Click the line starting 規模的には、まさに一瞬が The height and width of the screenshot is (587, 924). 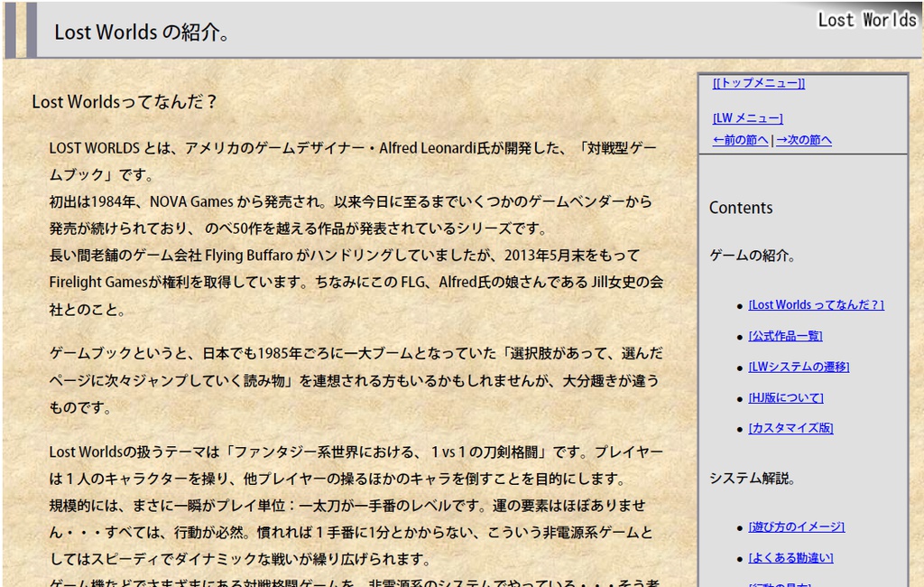[347, 506]
